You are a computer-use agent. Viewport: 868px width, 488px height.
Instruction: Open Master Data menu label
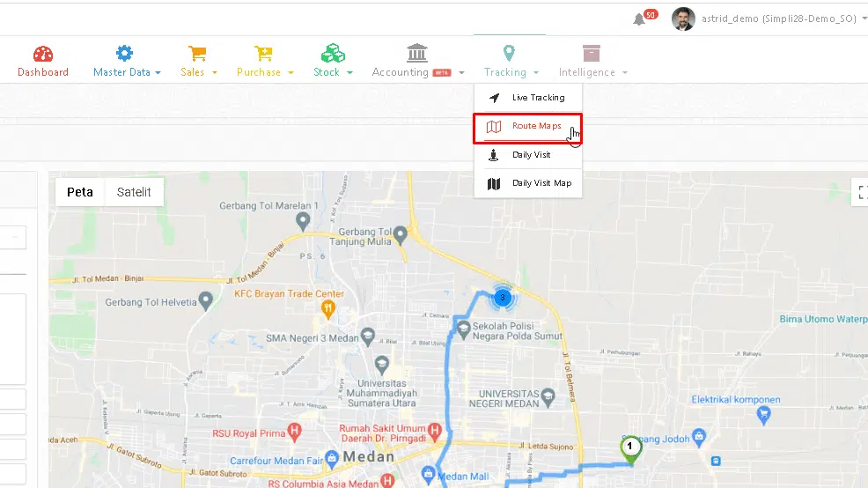pyautogui.click(x=121, y=72)
